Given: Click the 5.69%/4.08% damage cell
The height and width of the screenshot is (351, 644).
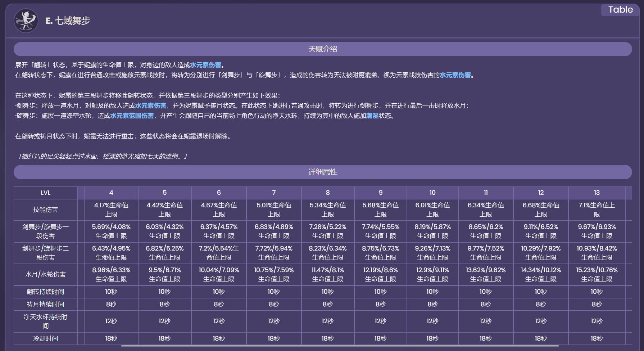Looking at the screenshot, I should [x=111, y=231].
